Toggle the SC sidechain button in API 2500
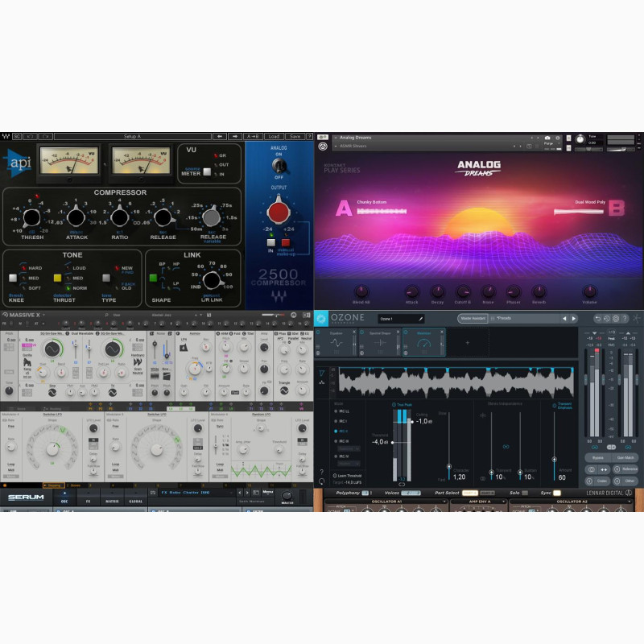 [17, 136]
